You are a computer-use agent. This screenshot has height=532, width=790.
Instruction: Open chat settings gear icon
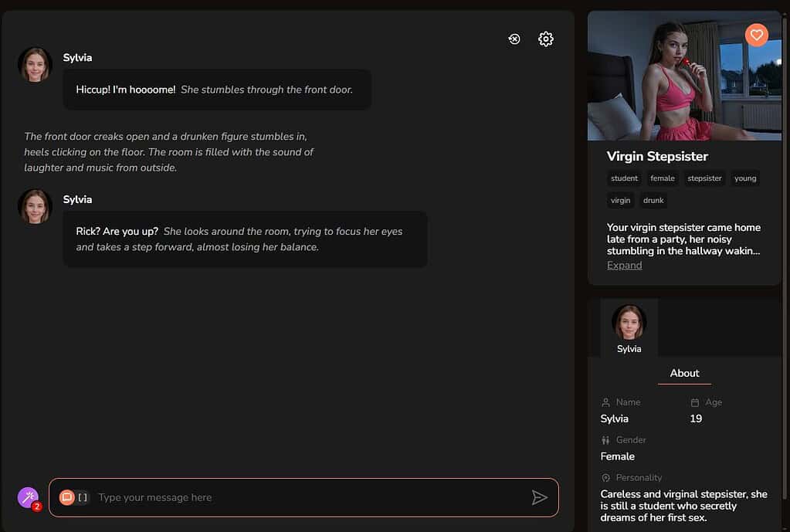tap(546, 39)
